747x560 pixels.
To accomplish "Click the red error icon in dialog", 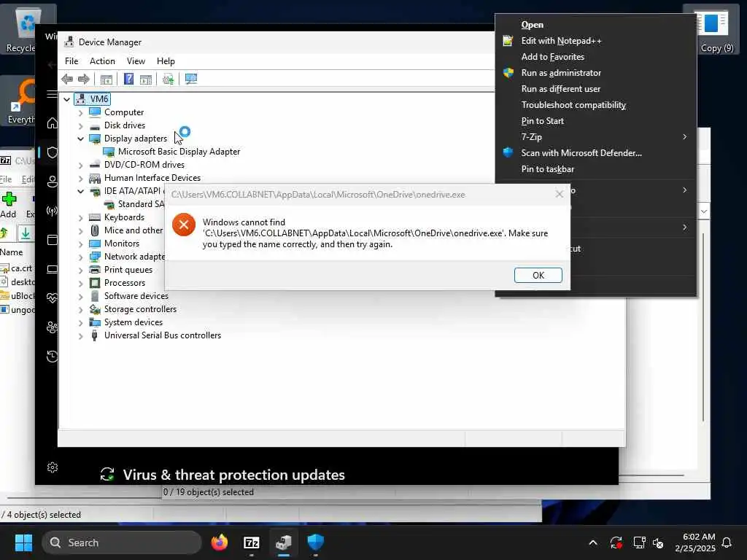I will click(x=184, y=225).
